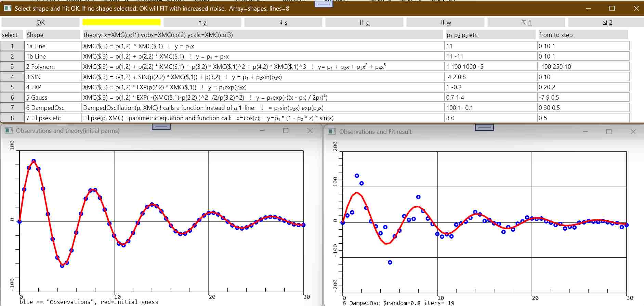Click the 7 Ellipses etc shape name cell
Image resolution: width=644 pixels, height=306 pixels.
tap(53, 118)
